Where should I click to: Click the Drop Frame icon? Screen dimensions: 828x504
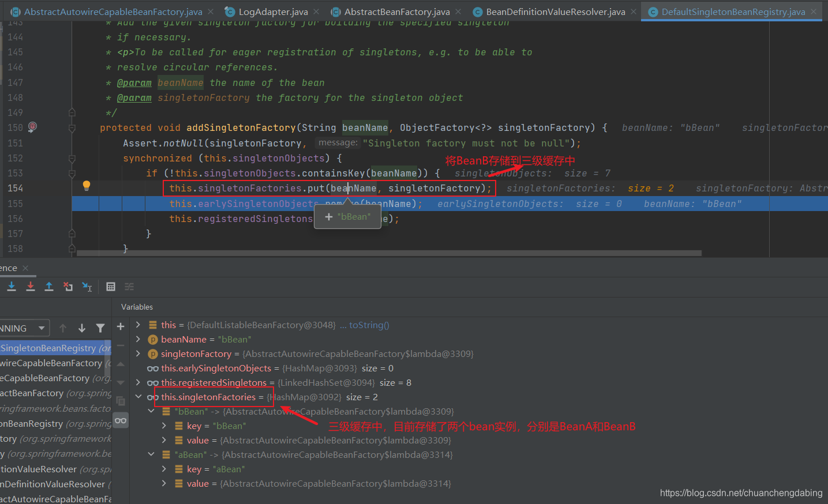68,287
